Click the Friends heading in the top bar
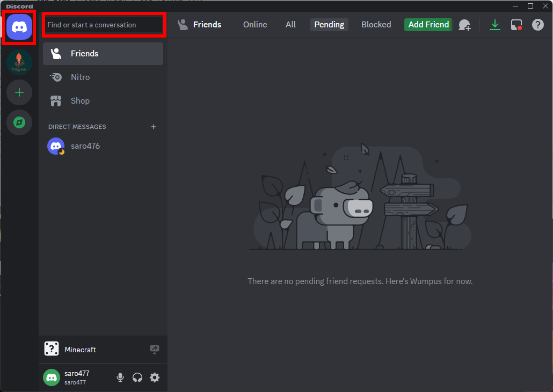Viewport: 553px width, 392px height. click(207, 25)
